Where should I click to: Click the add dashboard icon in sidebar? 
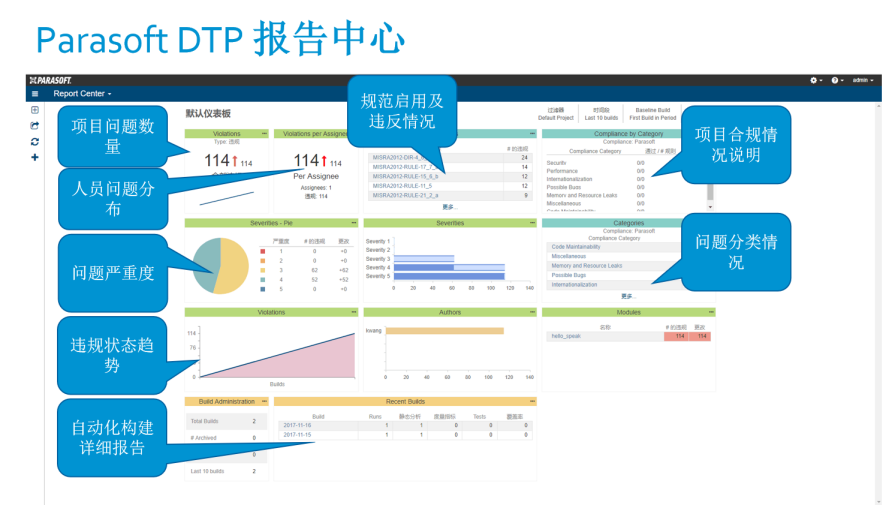click(x=35, y=110)
